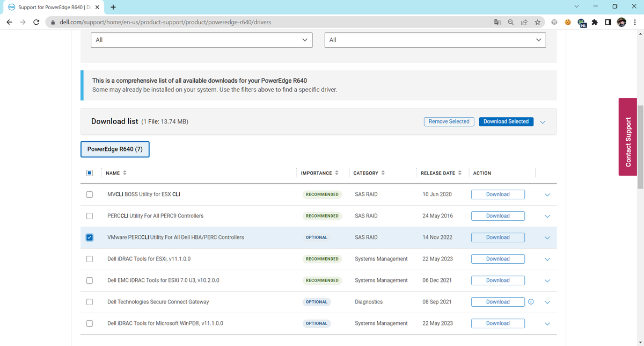
Task: Open the browser side panel icon
Action: [608, 23]
